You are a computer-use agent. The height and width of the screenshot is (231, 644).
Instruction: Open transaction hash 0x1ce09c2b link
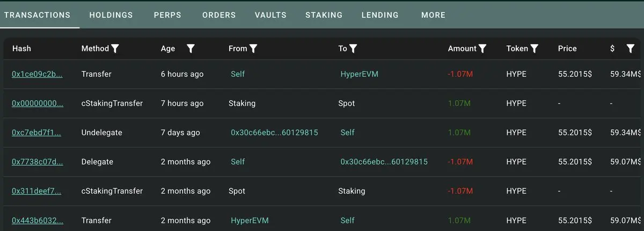[37, 74]
